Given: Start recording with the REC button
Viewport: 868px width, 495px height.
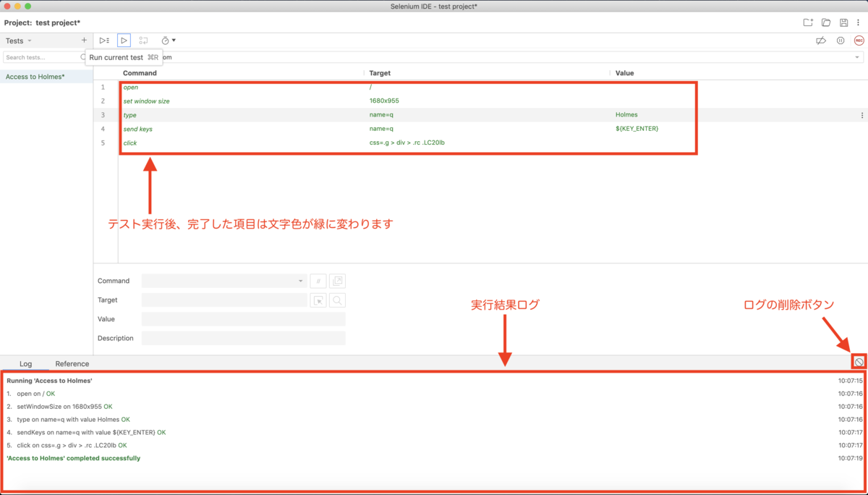Looking at the screenshot, I should [858, 40].
